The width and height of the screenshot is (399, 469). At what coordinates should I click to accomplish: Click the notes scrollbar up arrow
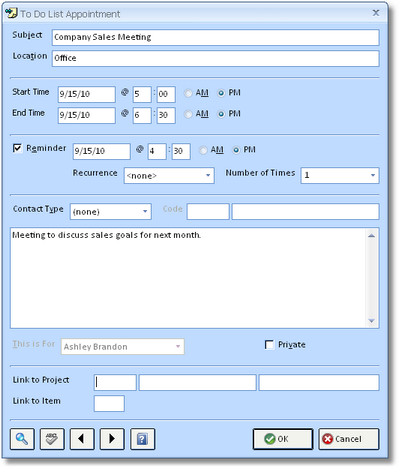372,236
